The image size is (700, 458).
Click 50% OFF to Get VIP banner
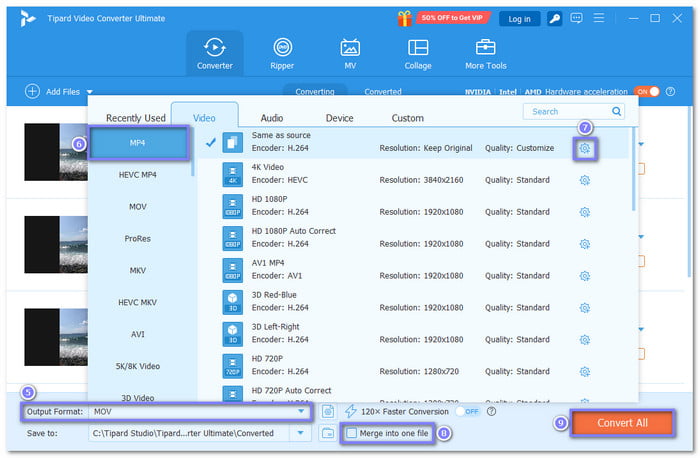click(x=453, y=18)
